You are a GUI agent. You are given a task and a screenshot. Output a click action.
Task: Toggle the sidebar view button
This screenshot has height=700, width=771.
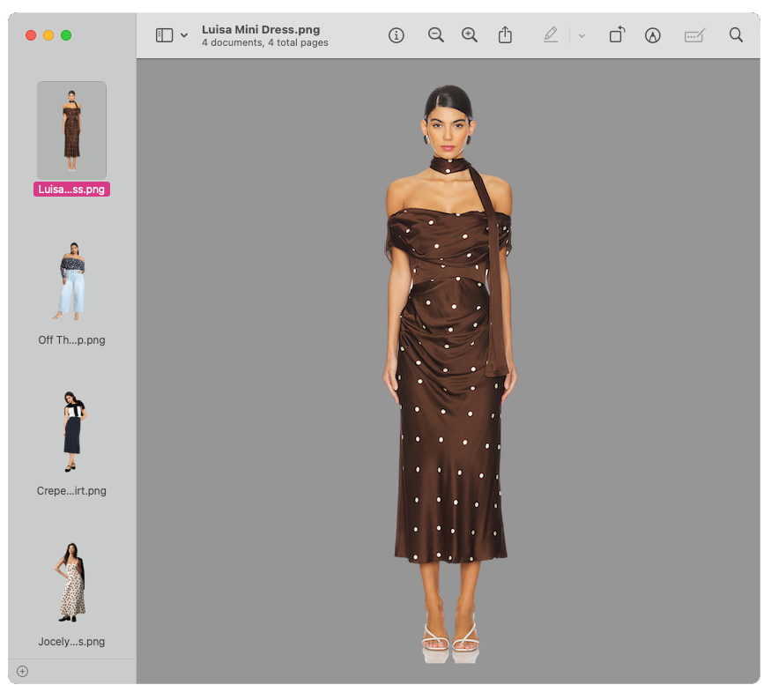(164, 35)
